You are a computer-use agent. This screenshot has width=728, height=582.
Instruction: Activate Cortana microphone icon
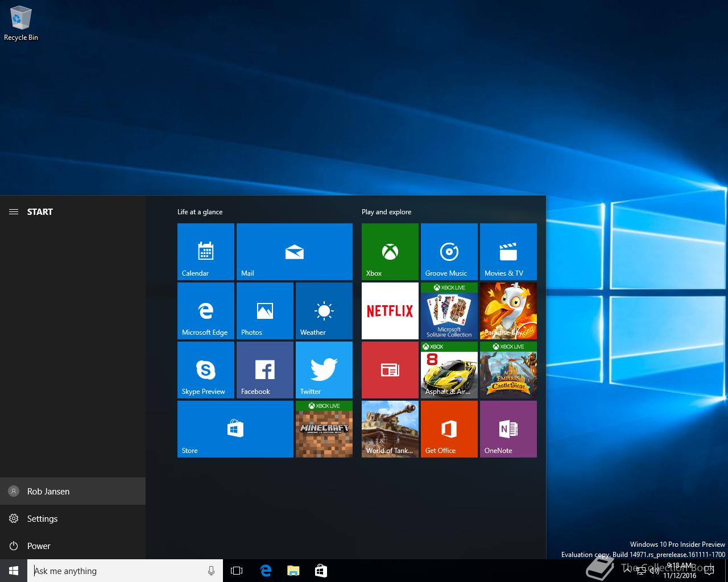point(212,571)
